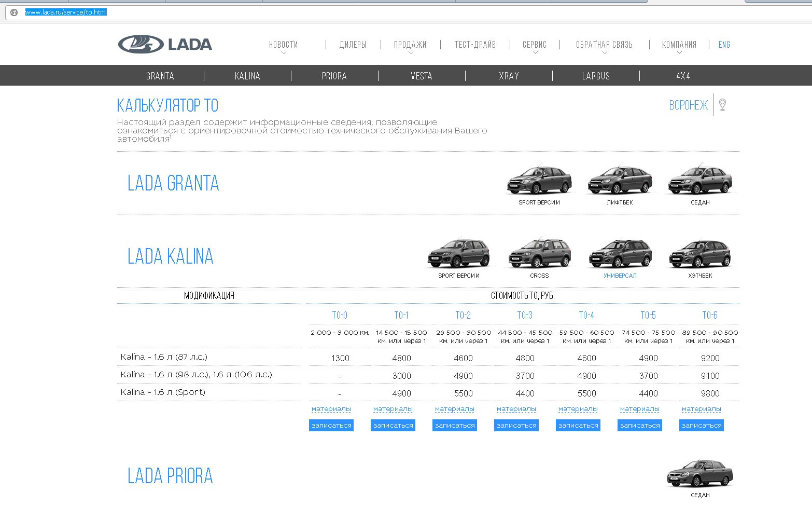This screenshot has width=812, height=506.
Task: Click записаться button for ТО-0
Action: [331, 426]
